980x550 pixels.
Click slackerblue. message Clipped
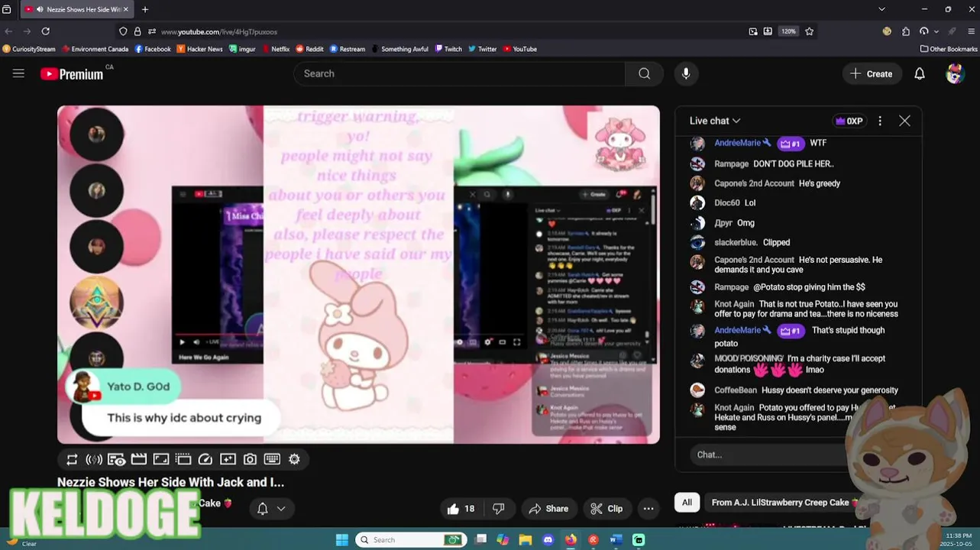[x=776, y=242]
